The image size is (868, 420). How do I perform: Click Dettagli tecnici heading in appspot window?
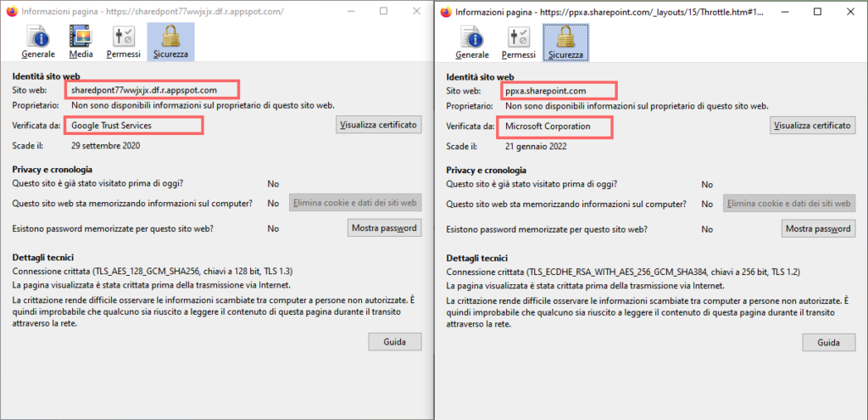[43, 257]
